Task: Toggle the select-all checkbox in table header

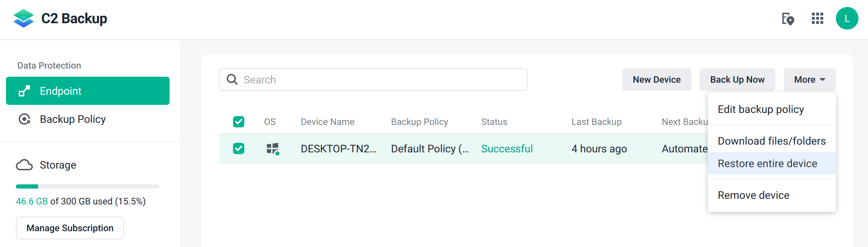Action: pyautogui.click(x=239, y=122)
